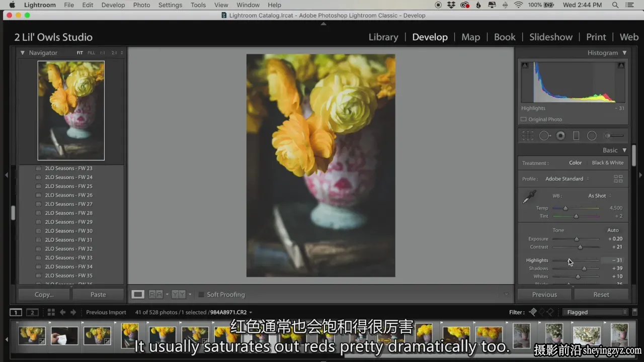
Task: Adjust the Highlights slider
Action: (x=576, y=260)
